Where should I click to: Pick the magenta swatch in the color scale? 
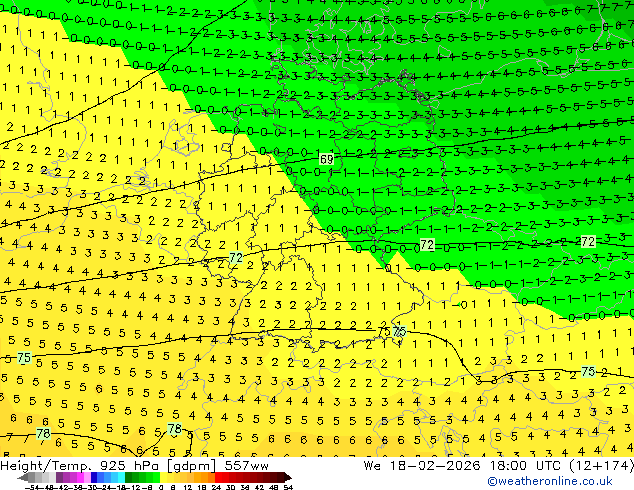tap(80, 477)
